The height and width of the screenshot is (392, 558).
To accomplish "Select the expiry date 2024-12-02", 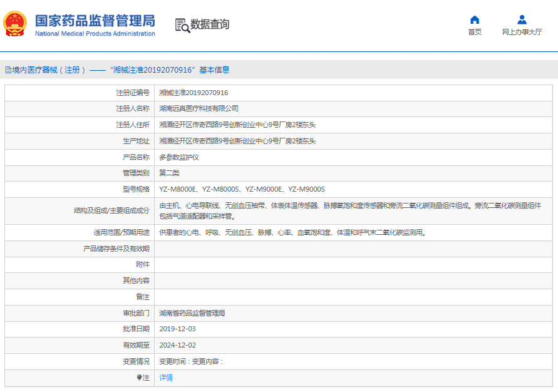I will click(177, 345).
